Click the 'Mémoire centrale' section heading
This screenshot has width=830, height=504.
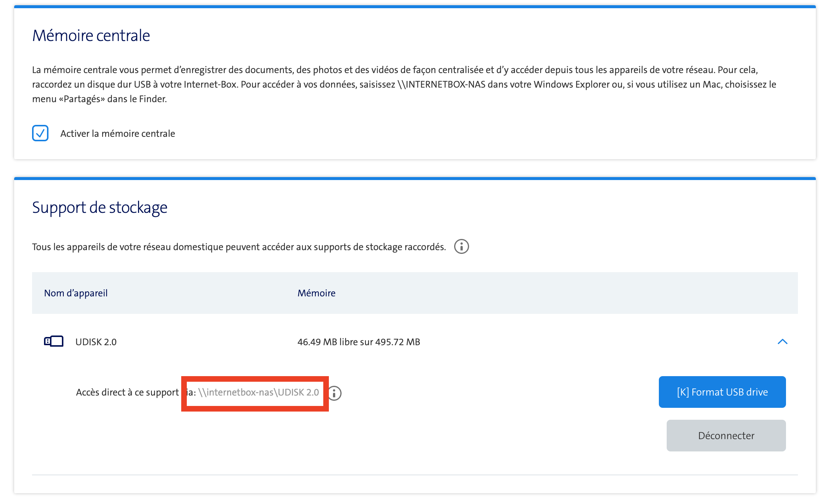point(91,35)
